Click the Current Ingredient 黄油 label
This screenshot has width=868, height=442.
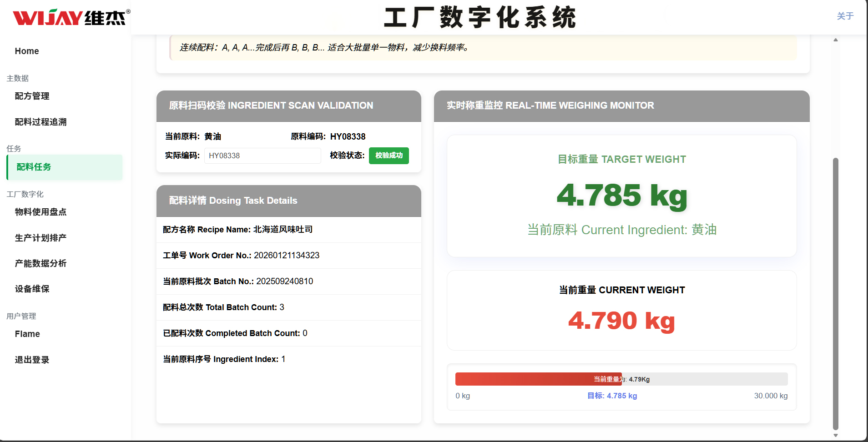coord(621,230)
